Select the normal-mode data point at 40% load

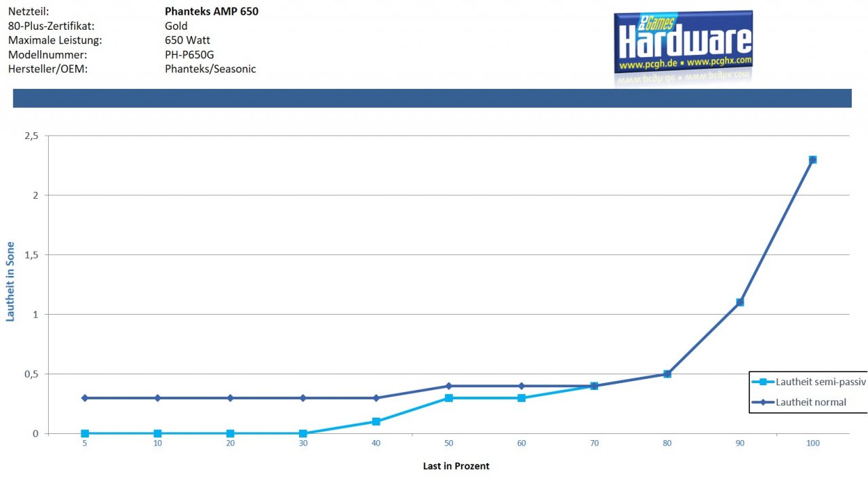point(376,398)
